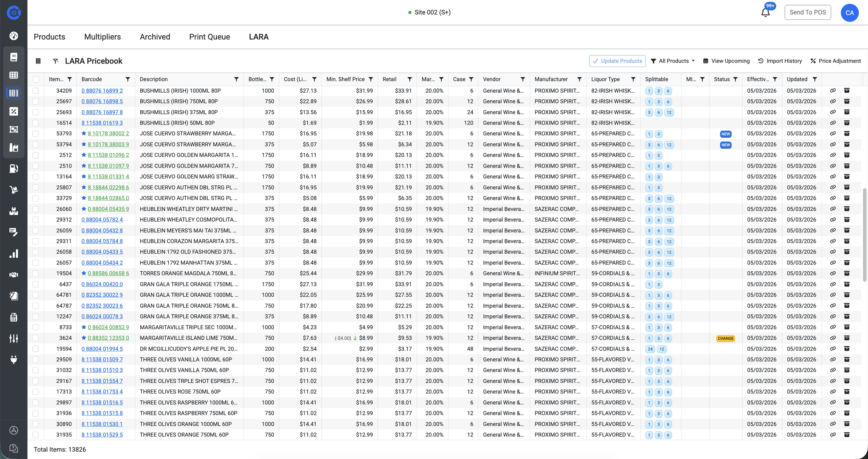Check the row for item 2512

[36, 155]
